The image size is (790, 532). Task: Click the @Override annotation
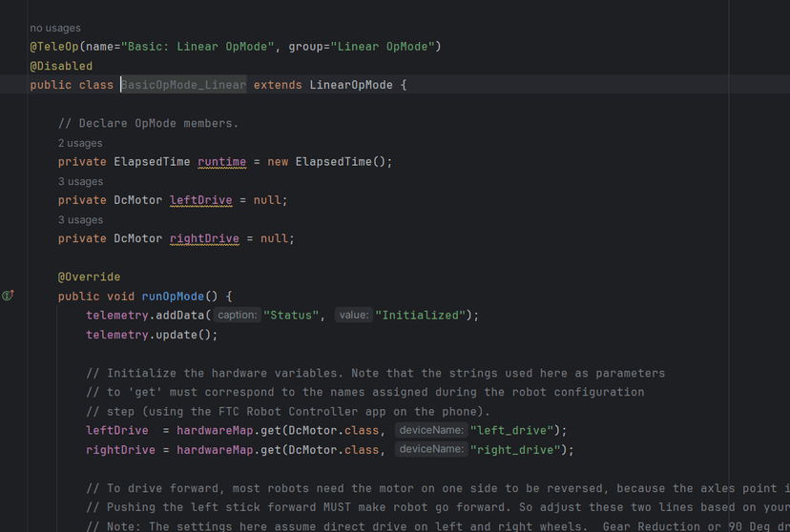coord(89,276)
